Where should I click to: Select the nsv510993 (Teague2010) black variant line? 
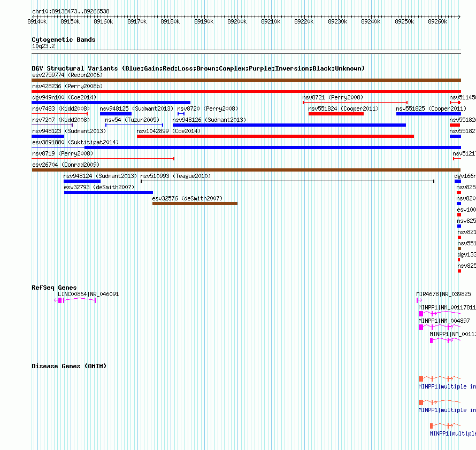coord(288,181)
